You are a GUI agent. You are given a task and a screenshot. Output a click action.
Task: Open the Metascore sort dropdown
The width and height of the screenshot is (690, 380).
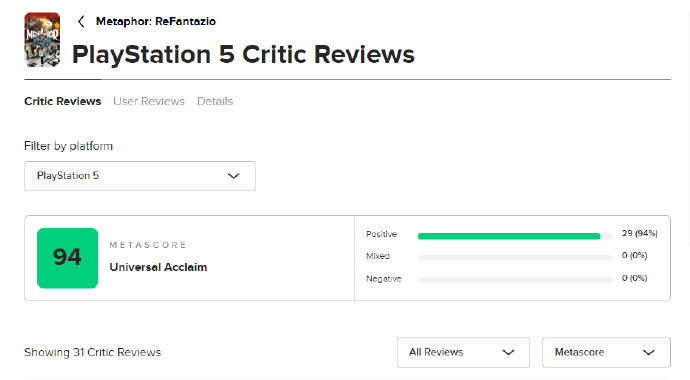pos(606,352)
